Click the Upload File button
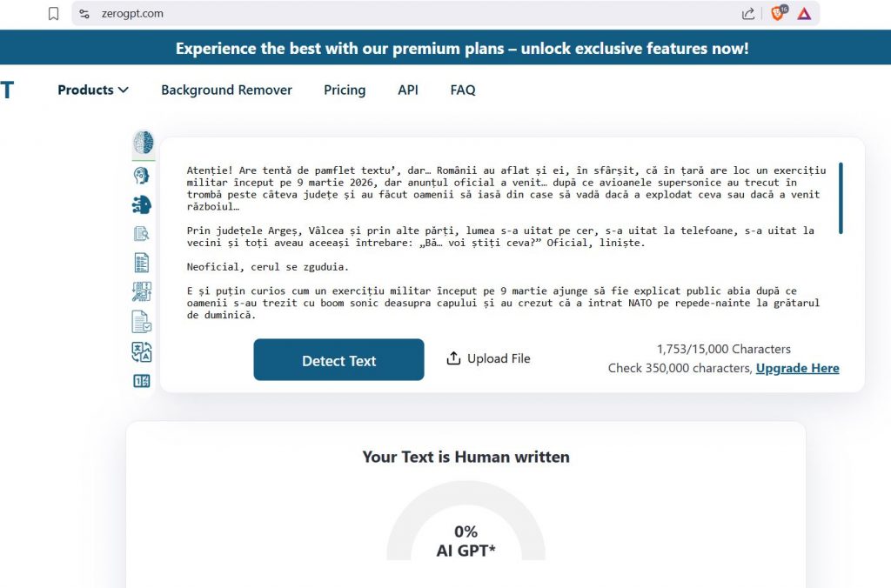 (x=488, y=358)
